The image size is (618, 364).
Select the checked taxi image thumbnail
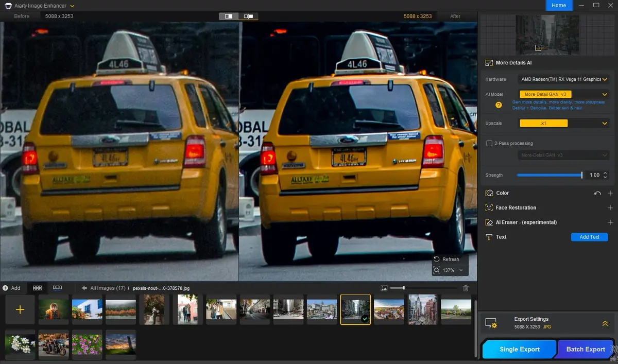pos(355,309)
